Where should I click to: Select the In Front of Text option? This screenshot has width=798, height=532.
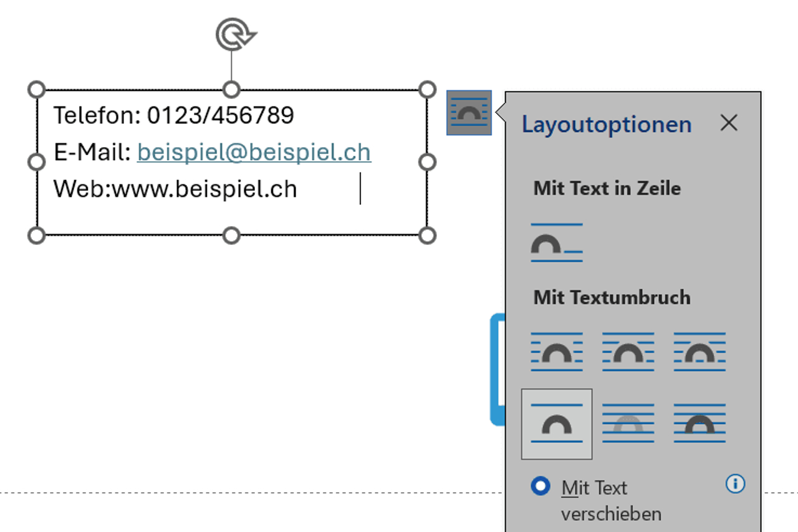(x=699, y=424)
